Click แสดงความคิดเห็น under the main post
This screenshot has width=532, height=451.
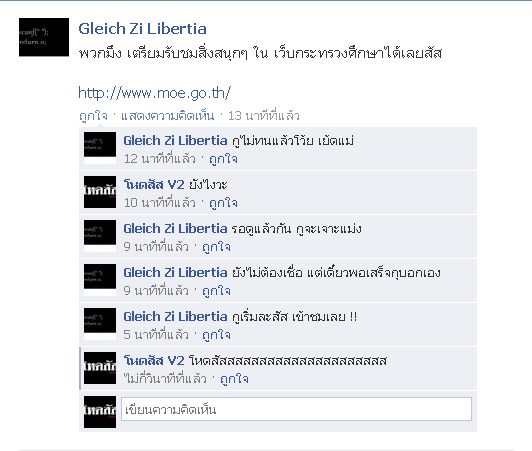tap(167, 116)
